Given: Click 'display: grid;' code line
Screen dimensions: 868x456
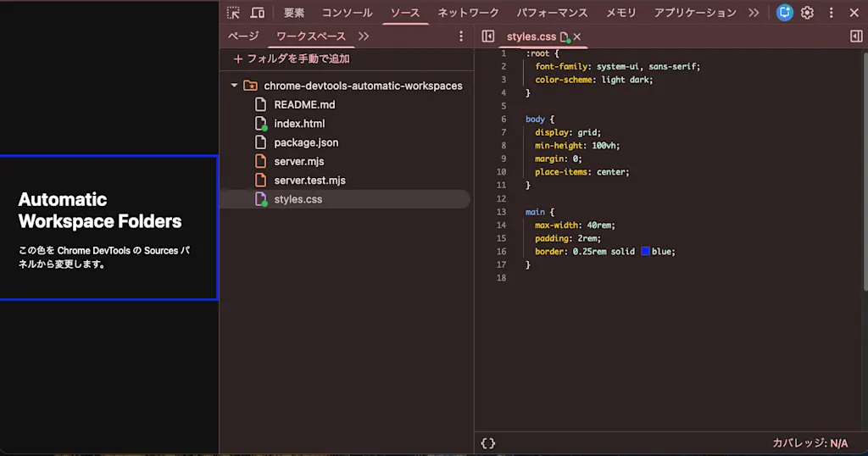Looking at the screenshot, I should (567, 132).
